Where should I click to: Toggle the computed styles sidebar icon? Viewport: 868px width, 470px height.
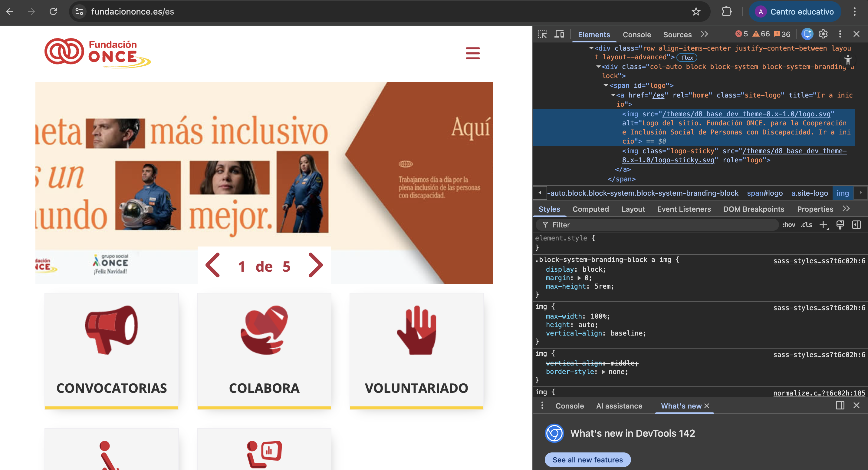(856, 225)
